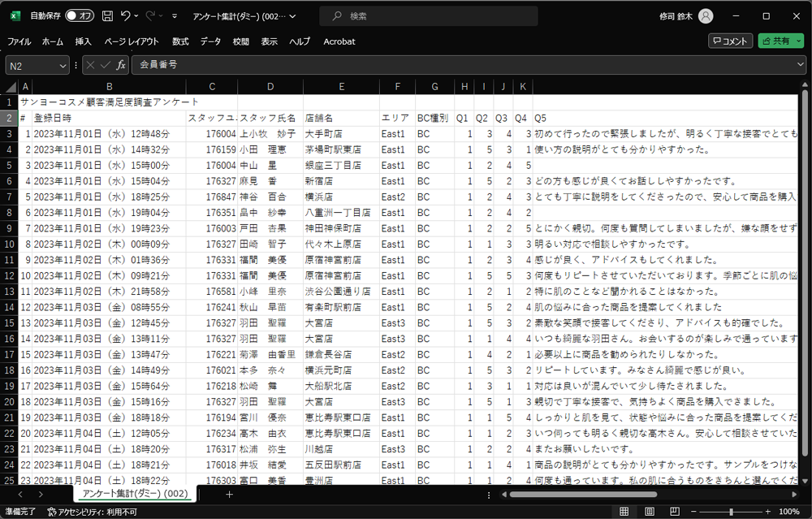
Task: Click the add new sheet plus icon
Action: pos(229,494)
